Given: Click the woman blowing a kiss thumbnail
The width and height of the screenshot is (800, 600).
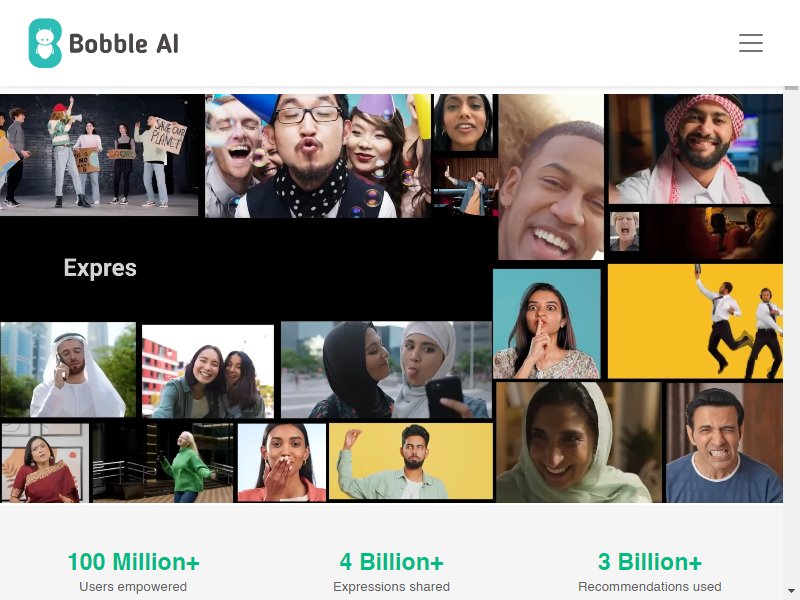Looking at the screenshot, I should 282,462.
